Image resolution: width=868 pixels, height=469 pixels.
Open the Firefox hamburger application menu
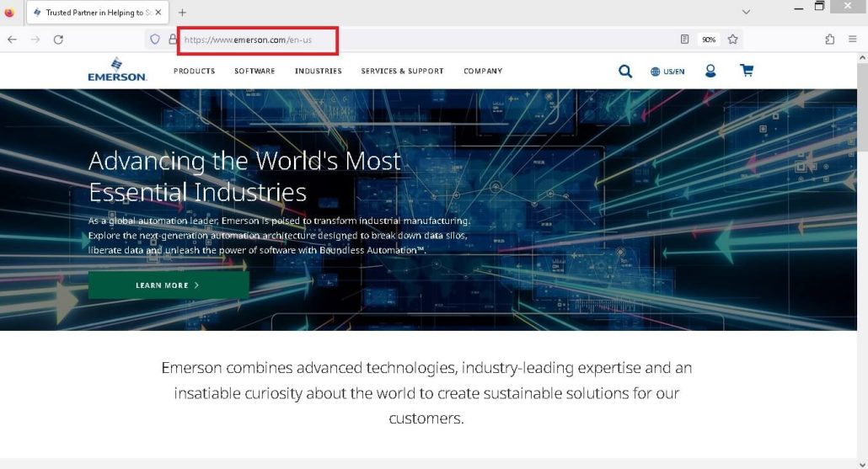pos(853,40)
